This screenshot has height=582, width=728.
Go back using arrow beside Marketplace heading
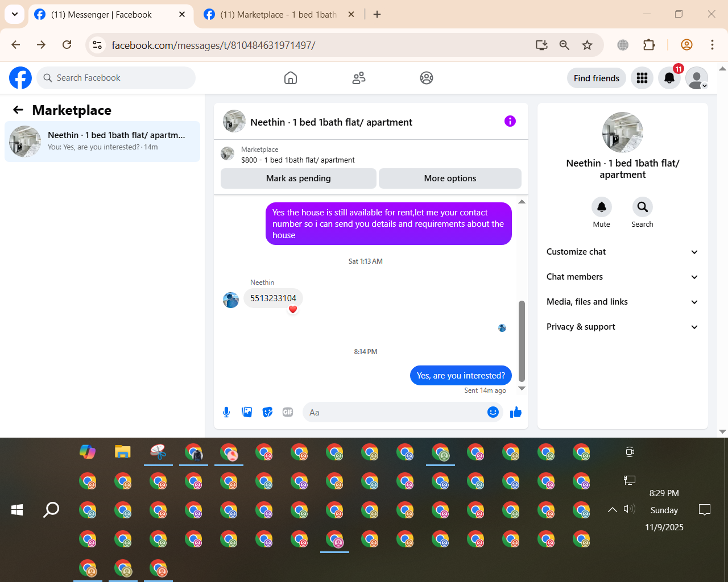coord(18,110)
